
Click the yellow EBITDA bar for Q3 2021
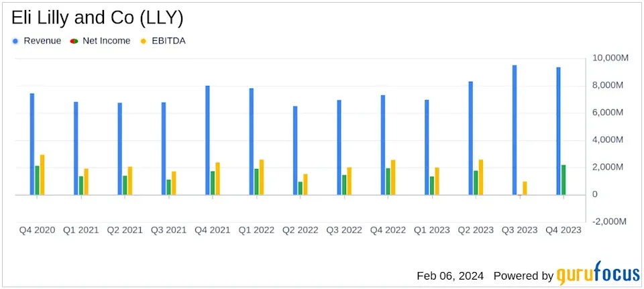(174, 183)
